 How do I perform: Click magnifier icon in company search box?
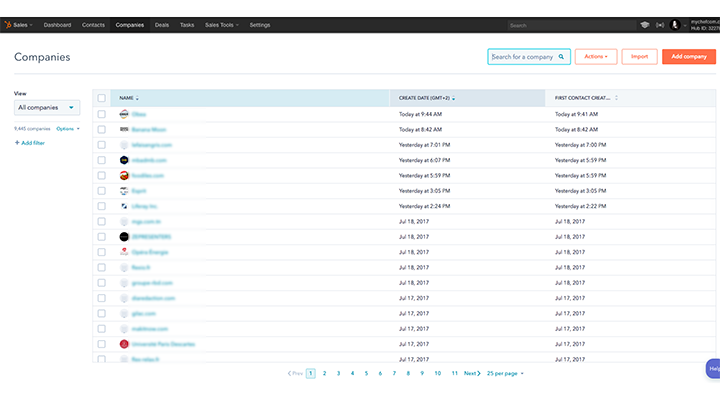point(561,57)
